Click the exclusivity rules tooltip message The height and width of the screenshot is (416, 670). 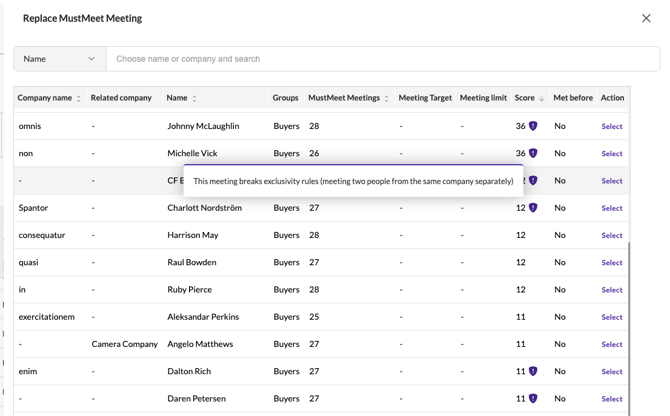pos(353,181)
